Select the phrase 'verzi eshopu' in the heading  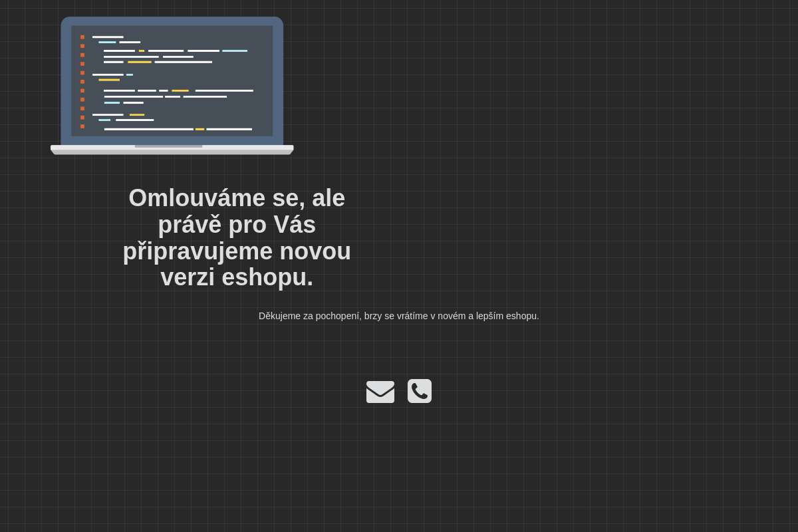(x=237, y=277)
